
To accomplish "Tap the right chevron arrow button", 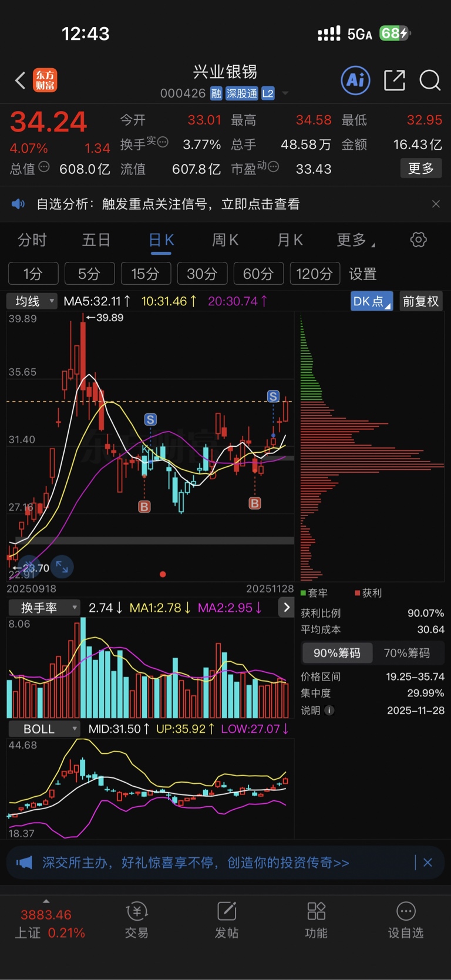I will click(286, 608).
